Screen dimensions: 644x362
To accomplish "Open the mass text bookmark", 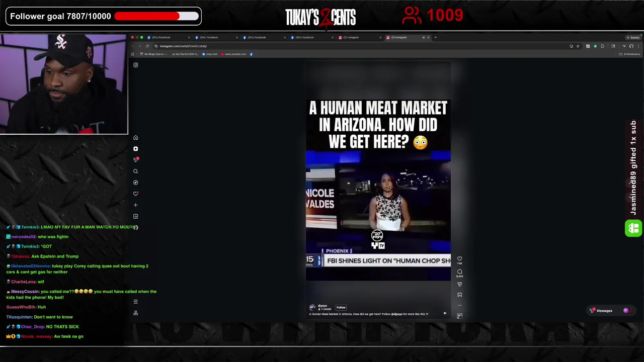I will pyautogui.click(x=210, y=54).
